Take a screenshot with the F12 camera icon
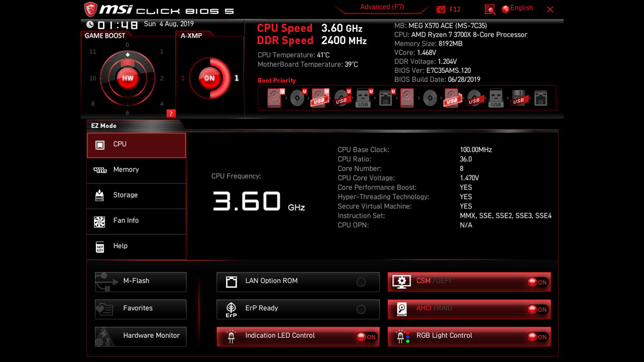The image size is (644, 362). click(441, 9)
